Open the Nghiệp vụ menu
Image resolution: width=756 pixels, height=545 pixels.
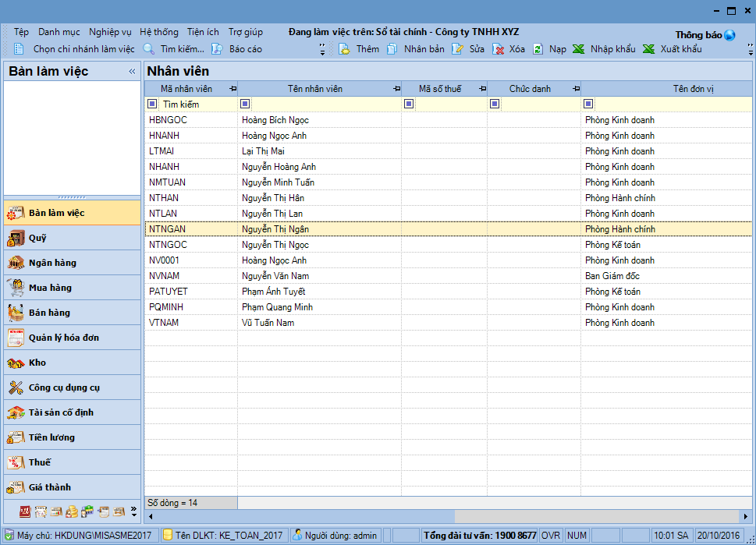pos(110,32)
